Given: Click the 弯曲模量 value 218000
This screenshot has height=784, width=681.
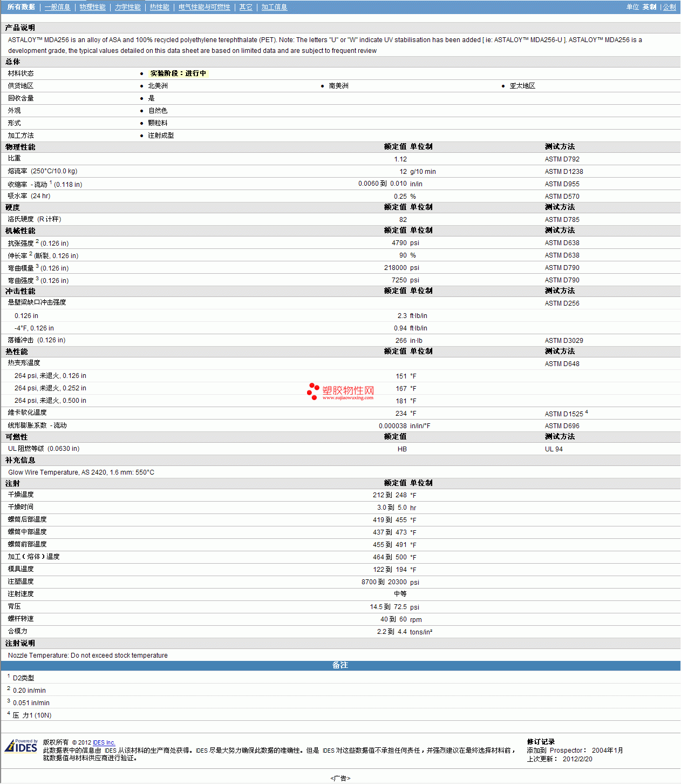Looking at the screenshot, I should click(x=396, y=268).
